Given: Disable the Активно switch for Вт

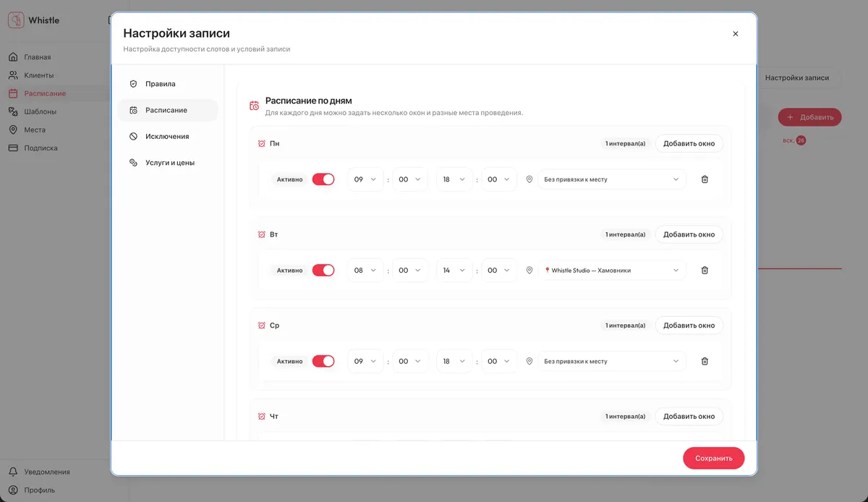Looking at the screenshot, I should (x=323, y=271).
